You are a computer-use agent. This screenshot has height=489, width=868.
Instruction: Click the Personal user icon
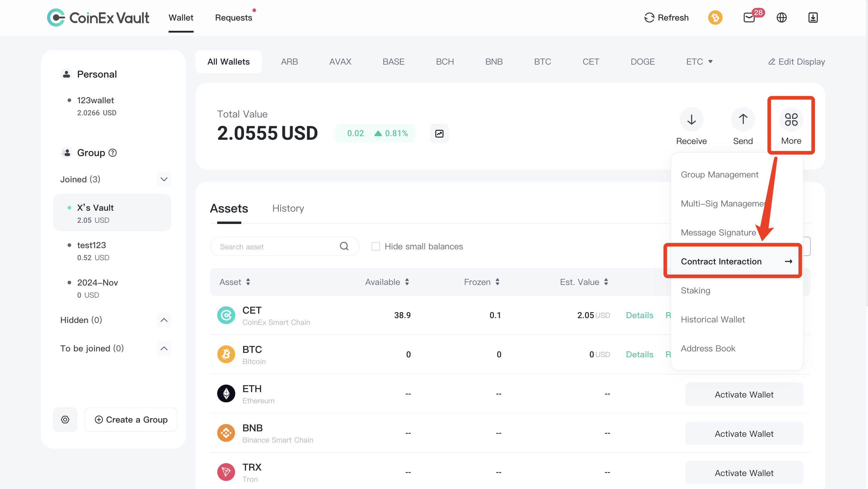66,74
